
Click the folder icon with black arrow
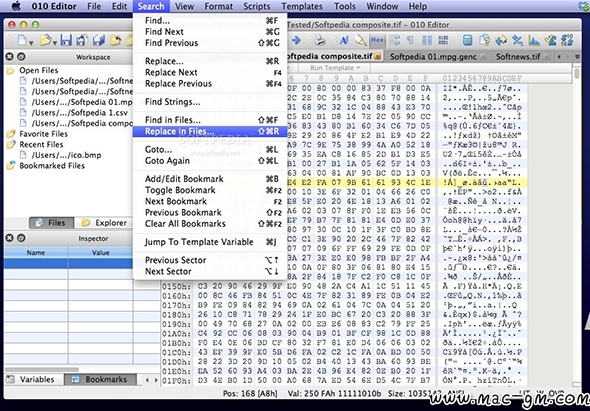point(116,40)
